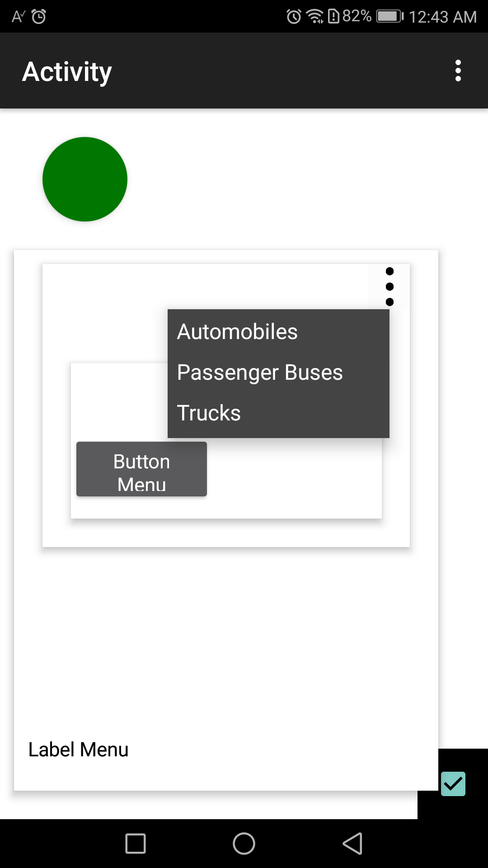Viewport: 488px width, 868px height.
Task: Open the Activity bar overflow menu
Action: [458, 71]
